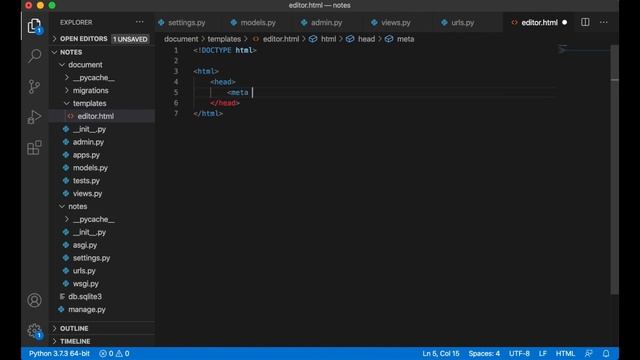Open manage.py in the file tree
The width and height of the screenshot is (640, 360).
point(102,309)
